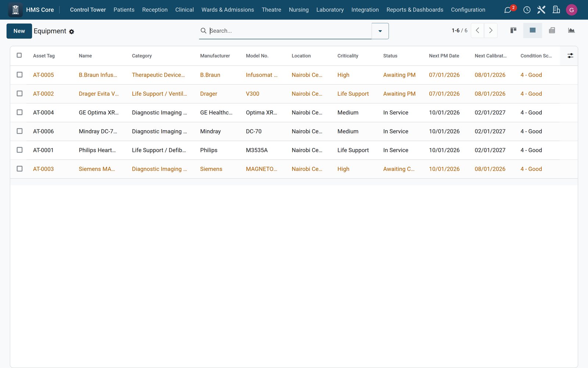Open the user avatar G menu
The image size is (588, 368).
[571, 10]
